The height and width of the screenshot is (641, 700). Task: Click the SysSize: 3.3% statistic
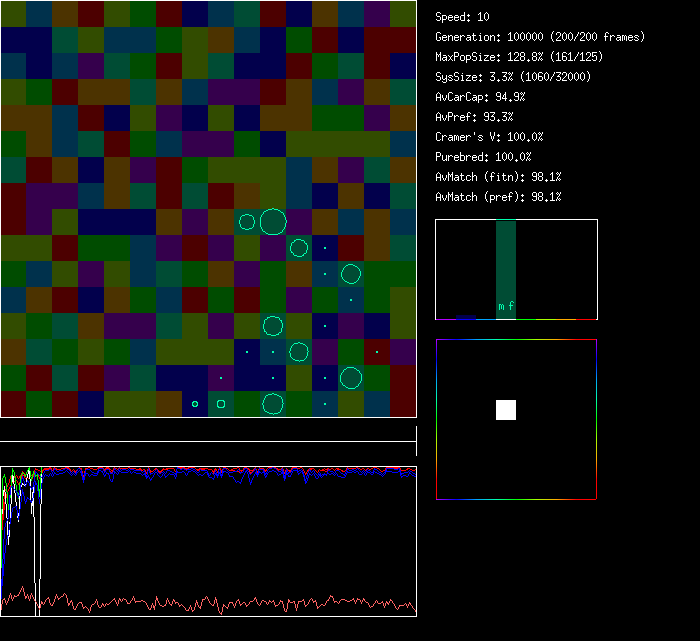[x=512, y=77]
